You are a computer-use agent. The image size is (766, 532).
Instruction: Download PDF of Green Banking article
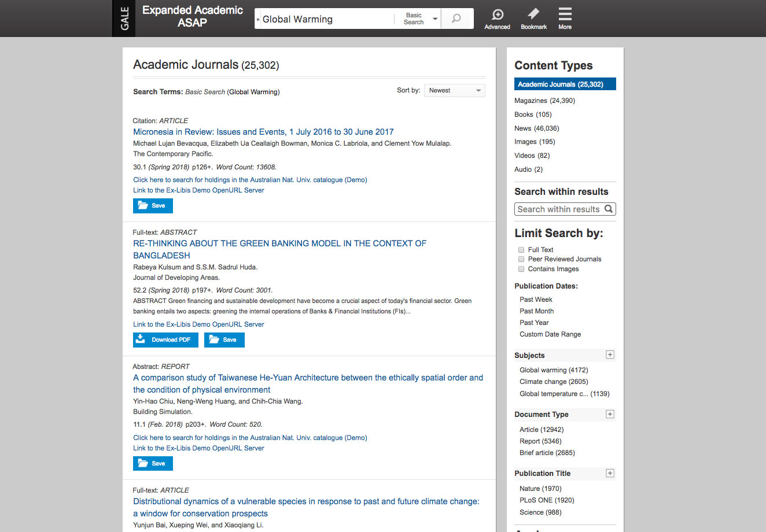pyautogui.click(x=165, y=339)
